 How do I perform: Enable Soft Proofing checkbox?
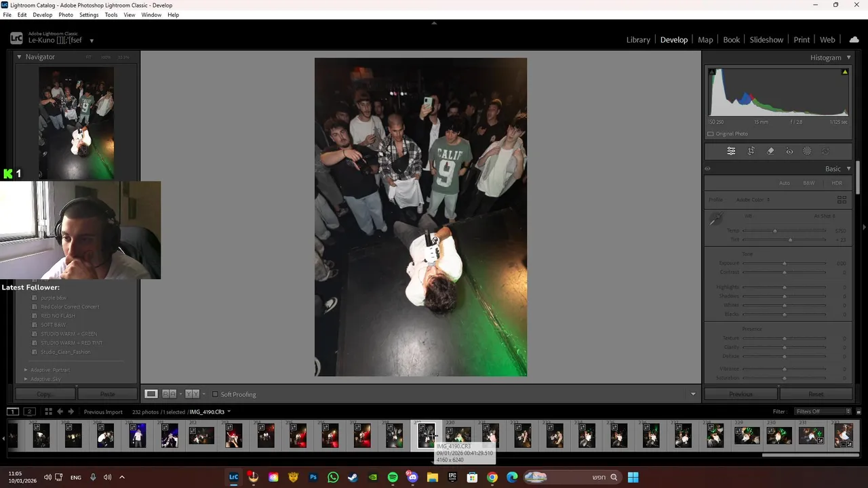[x=215, y=394]
